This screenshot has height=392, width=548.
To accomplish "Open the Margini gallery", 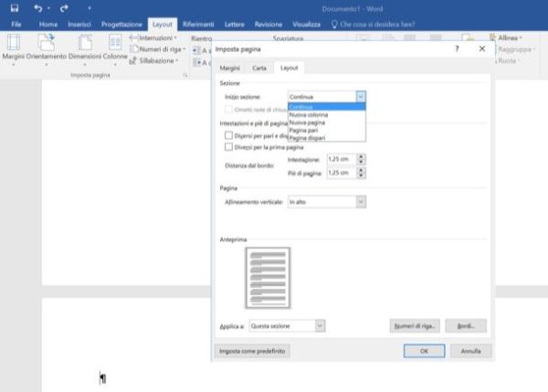I will (14, 49).
